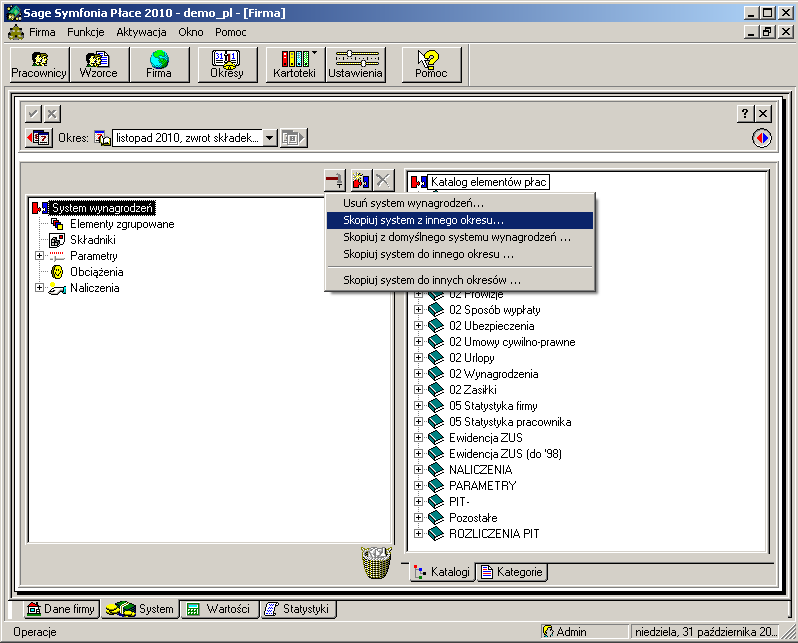Open Kartoteki binders toolbar icon

pos(295,65)
